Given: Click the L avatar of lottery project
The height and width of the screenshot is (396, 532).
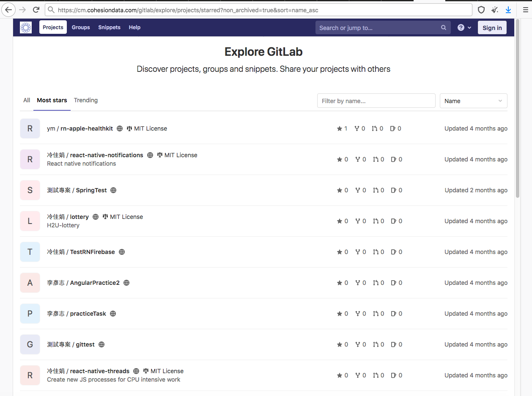Looking at the screenshot, I should [30, 221].
